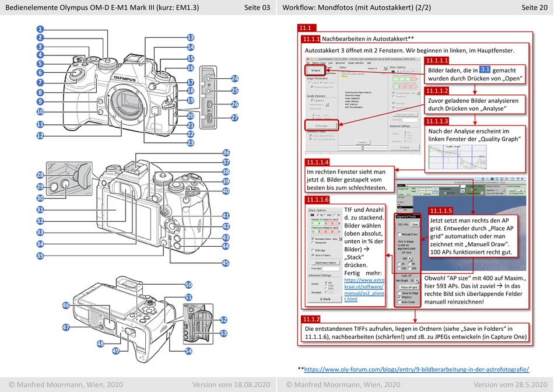Toggle Dynamic Background under Image Stabilization
Screen dimensions: 554x392
(312, 86)
